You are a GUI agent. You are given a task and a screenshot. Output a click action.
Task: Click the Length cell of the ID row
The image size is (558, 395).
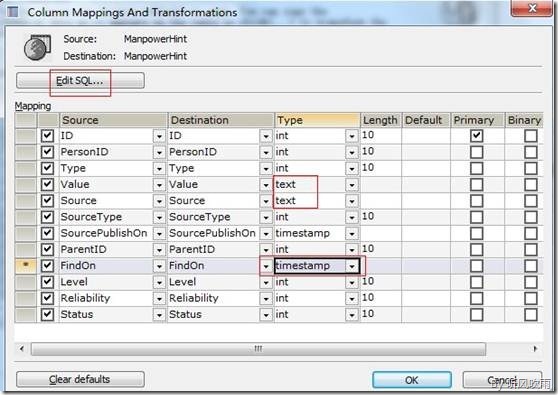[x=381, y=136]
